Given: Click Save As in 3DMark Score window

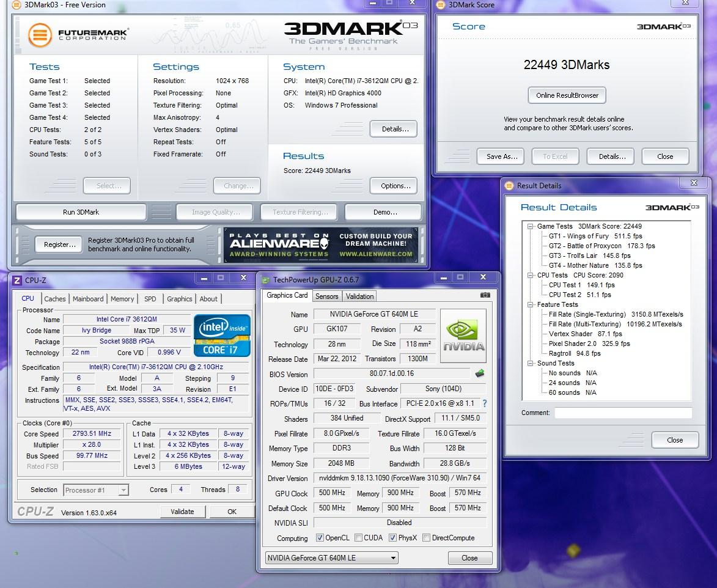Looking at the screenshot, I should pos(502,156).
